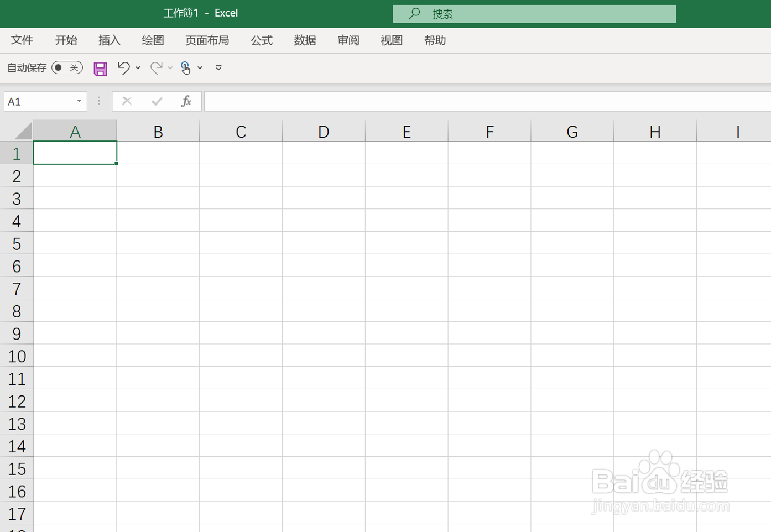Viewport: 771px width, 532px height.
Task: Select cell B2
Action: coord(158,176)
